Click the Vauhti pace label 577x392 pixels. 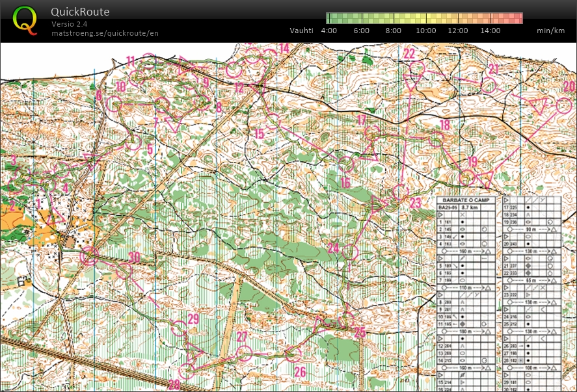tap(301, 31)
